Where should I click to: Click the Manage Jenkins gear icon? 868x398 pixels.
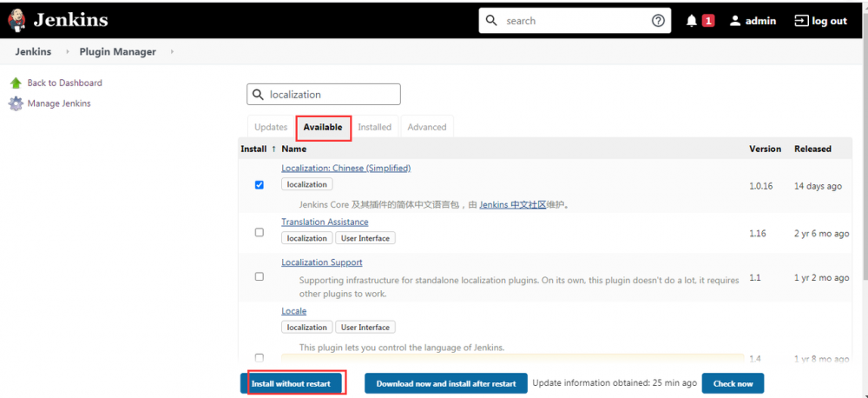pos(16,103)
